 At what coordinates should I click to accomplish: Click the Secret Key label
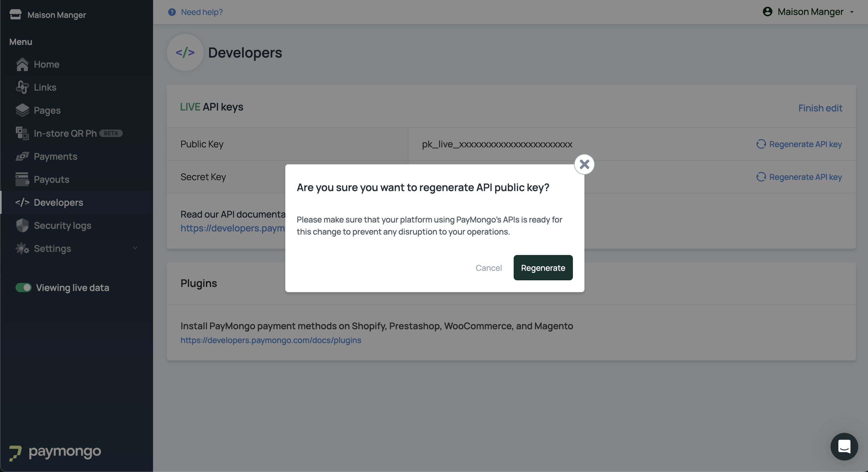203,177
